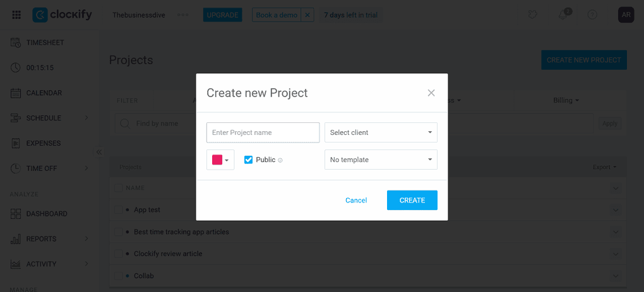
Task: Expand the NAME header row chevron
Action: [615, 188]
